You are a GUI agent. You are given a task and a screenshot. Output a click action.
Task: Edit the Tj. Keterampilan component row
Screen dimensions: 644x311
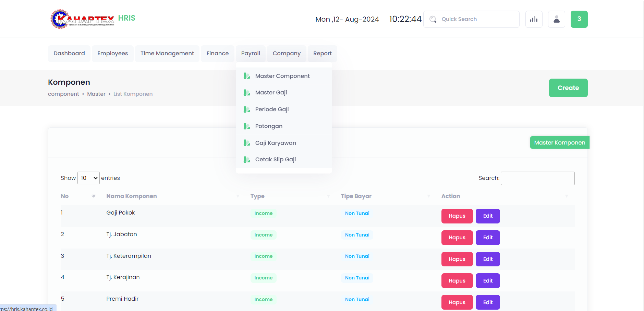pyautogui.click(x=487, y=259)
